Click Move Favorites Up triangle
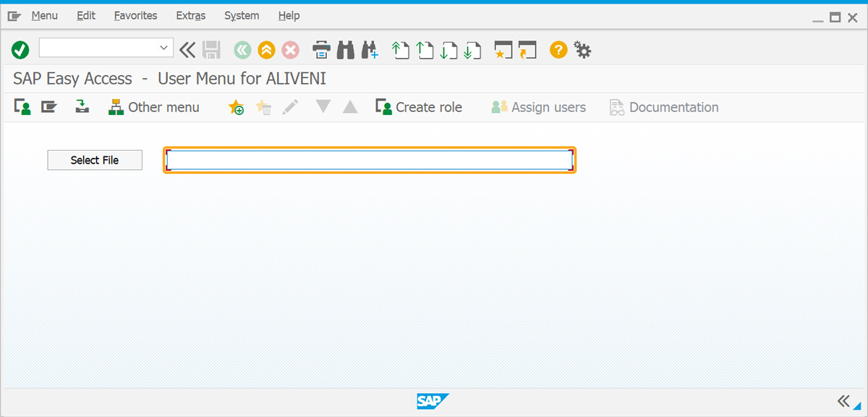The height and width of the screenshot is (417, 868). 350,107
